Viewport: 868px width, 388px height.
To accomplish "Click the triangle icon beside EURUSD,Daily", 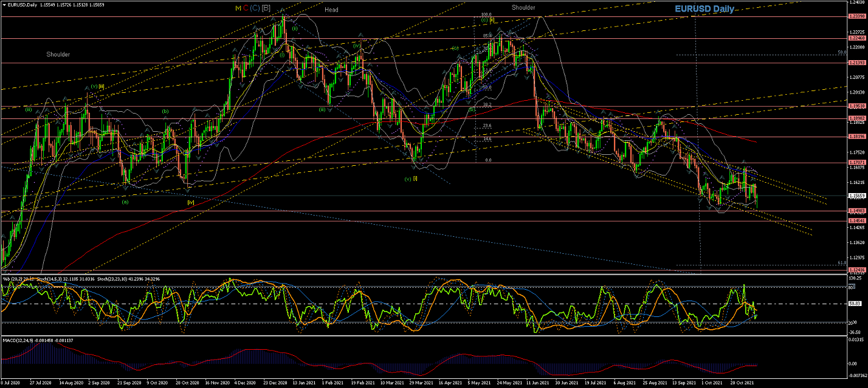I will pyautogui.click(x=3, y=4).
